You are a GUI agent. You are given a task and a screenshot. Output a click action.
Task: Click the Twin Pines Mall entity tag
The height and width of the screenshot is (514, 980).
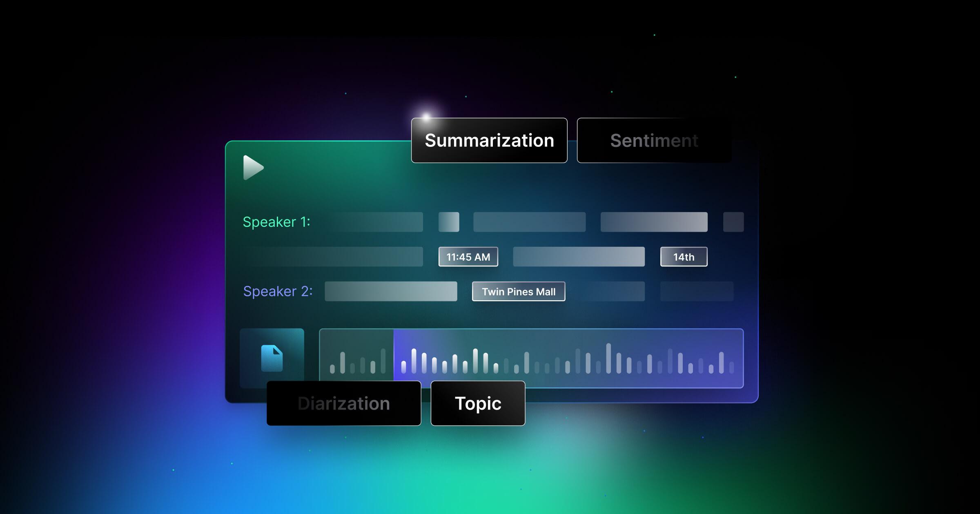click(x=519, y=292)
